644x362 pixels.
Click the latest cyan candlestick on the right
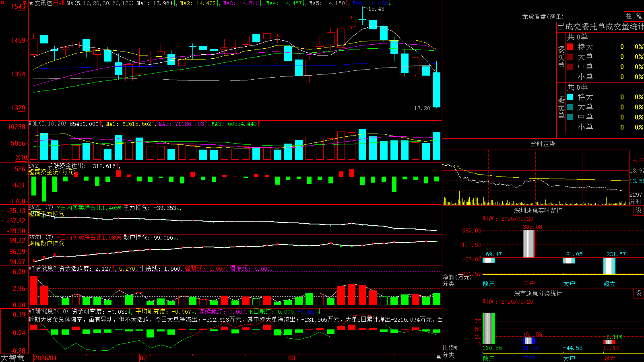[x=437, y=90]
